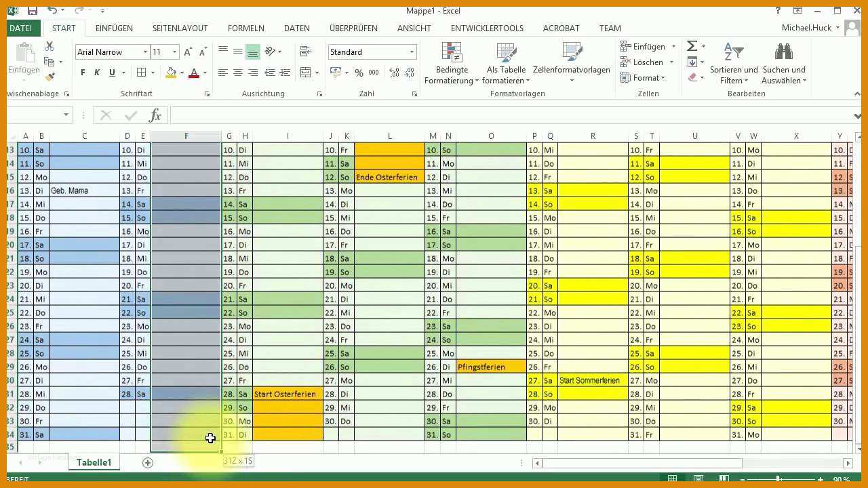Screen dimensions: 868x488
Task: Click the text orientation icon
Action: click(271, 51)
